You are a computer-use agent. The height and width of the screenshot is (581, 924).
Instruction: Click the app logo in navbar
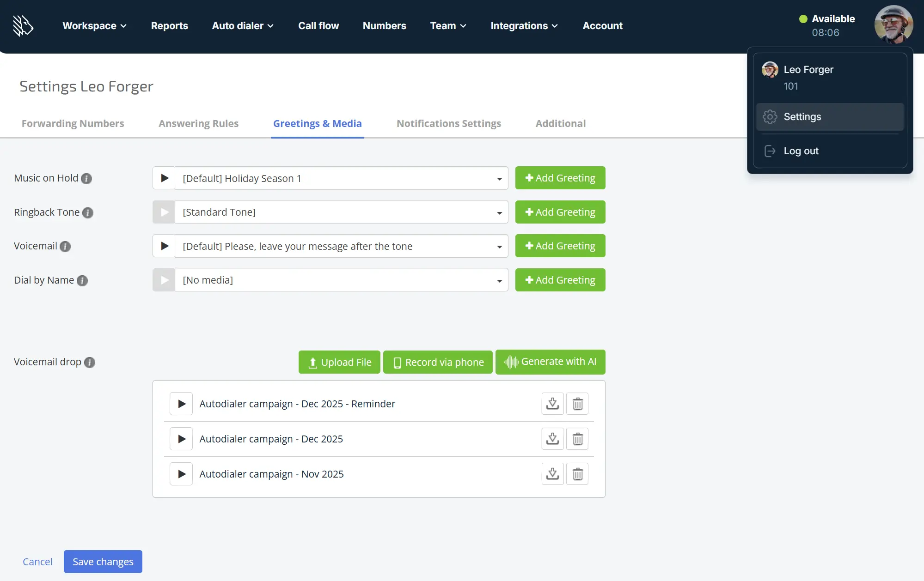[x=23, y=26]
